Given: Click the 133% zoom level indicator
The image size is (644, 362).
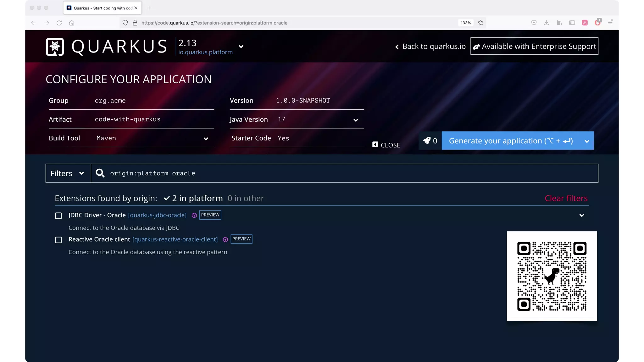Looking at the screenshot, I should point(466,23).
